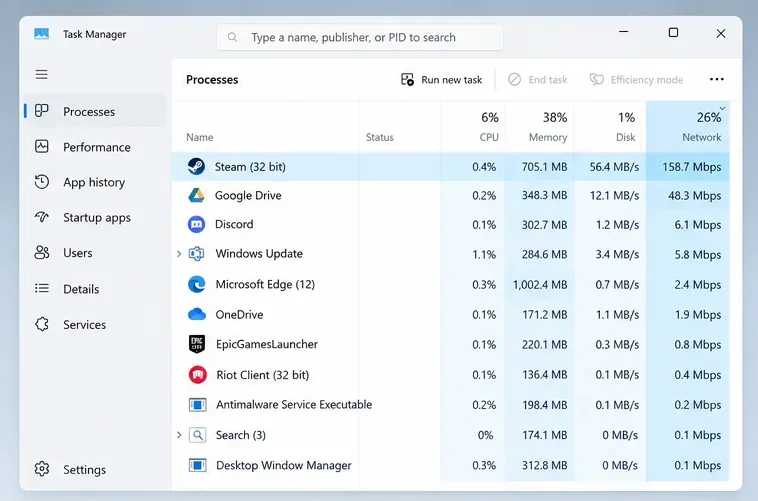This screenshot has height=501, width=758.
Task: Click the Task Manager app icon in title bar
Action: click(x=42, y=34)
